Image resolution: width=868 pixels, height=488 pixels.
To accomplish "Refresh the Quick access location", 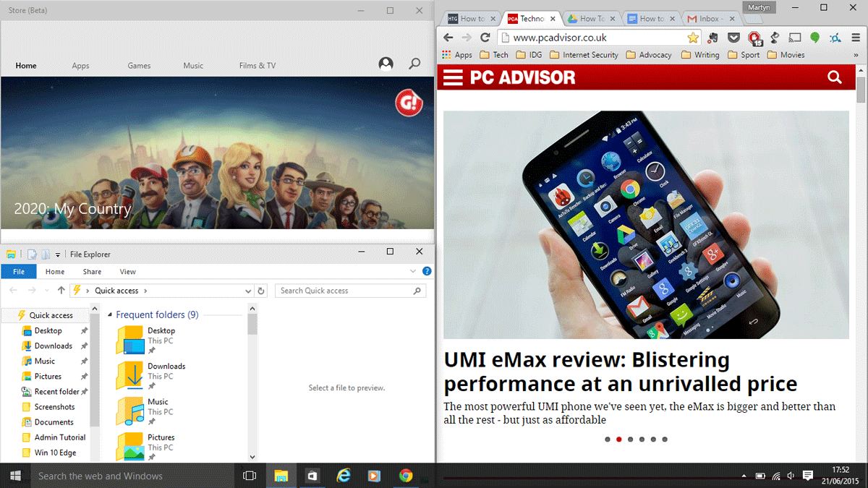I will (262, 291).
